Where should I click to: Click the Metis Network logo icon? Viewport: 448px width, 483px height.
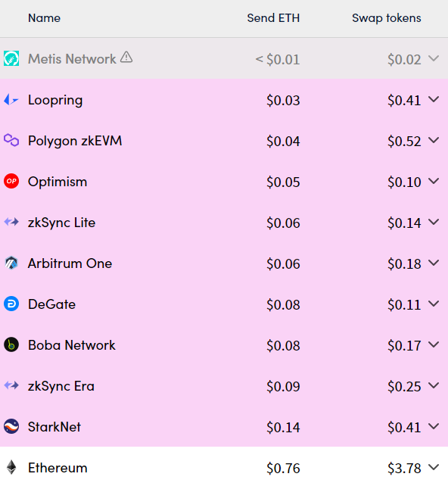11,58
